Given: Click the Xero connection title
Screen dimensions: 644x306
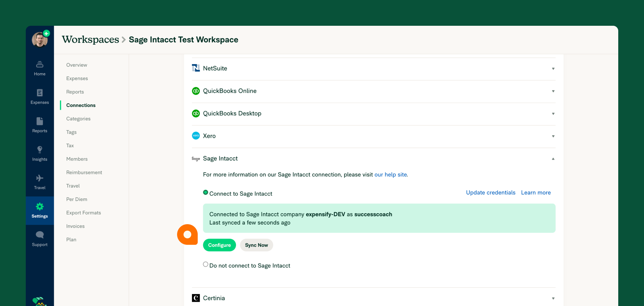Looking at the screenshot, I should click(x=209, y=136).
